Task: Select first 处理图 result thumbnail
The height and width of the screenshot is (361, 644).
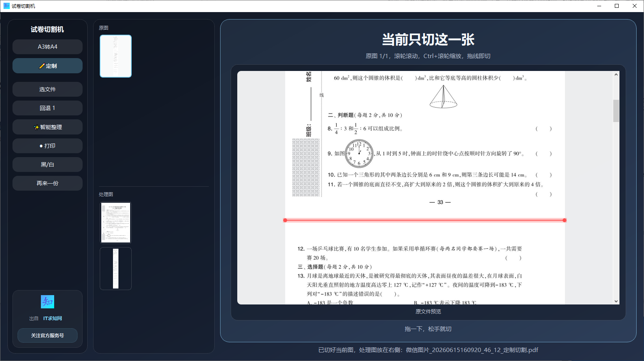Action: [x=116, y=223]
